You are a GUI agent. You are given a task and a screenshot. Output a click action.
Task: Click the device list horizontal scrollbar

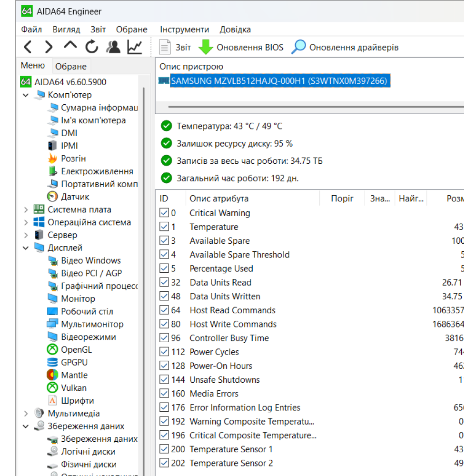[316, 107]
